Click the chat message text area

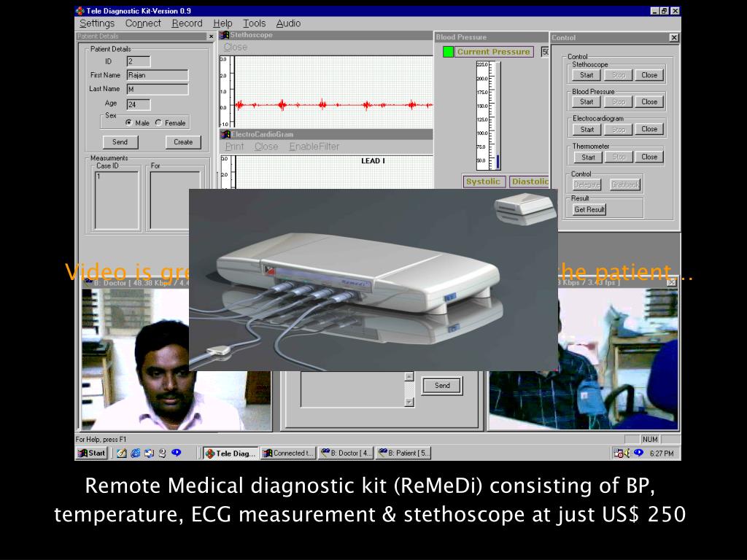pyautogui.click(x=353, y=389)
